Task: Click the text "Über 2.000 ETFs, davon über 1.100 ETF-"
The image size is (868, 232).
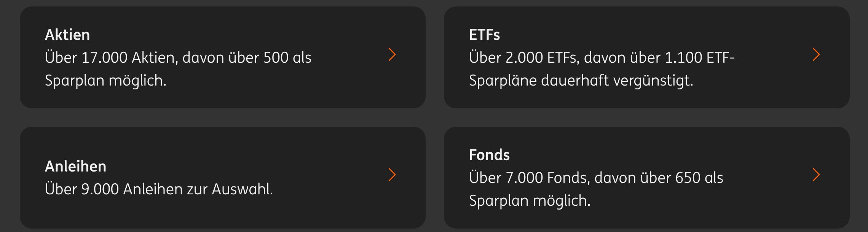Action: tap(602, 58)
